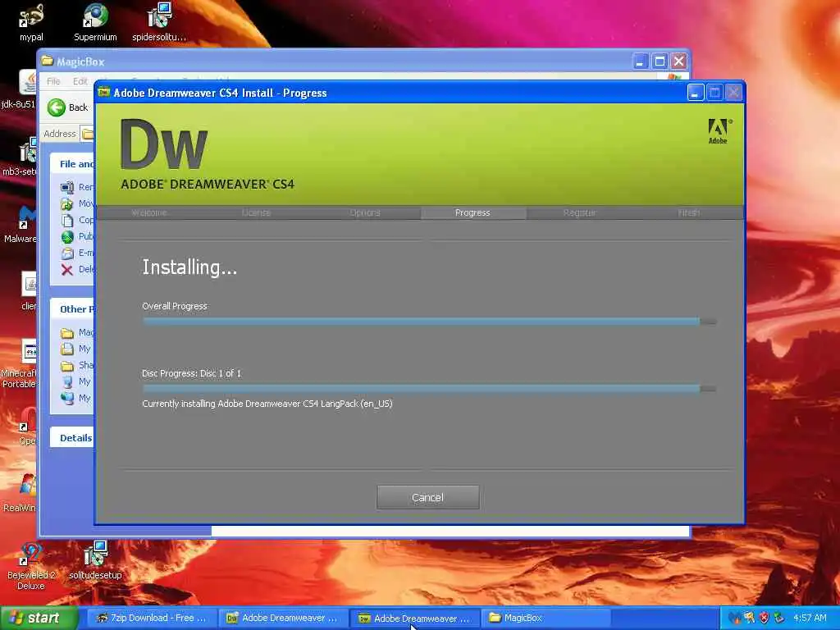
Task: Click the 'Disc Progress: Disc 1 of 1' label
Action: pos(191,373)
